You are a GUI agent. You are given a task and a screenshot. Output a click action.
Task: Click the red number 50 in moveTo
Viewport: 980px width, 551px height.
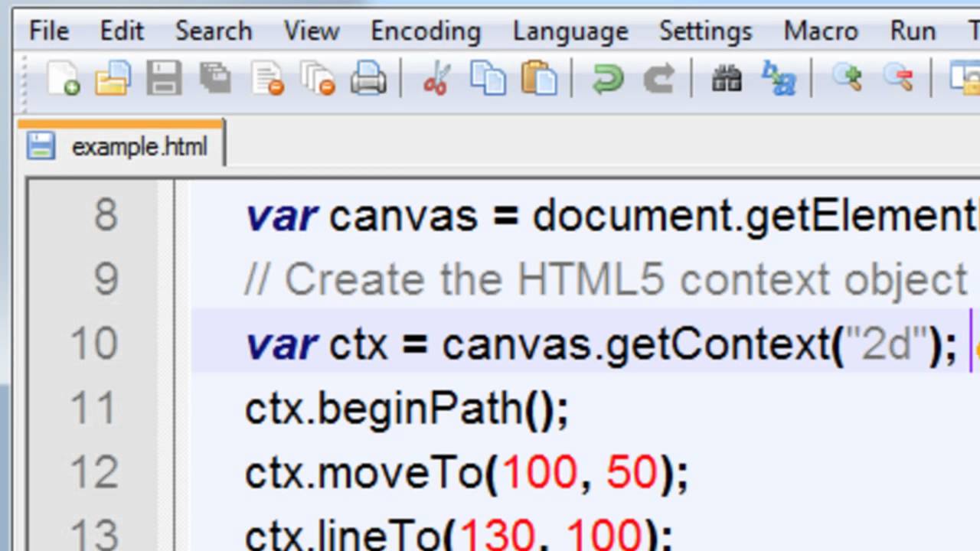coord(632,474)
